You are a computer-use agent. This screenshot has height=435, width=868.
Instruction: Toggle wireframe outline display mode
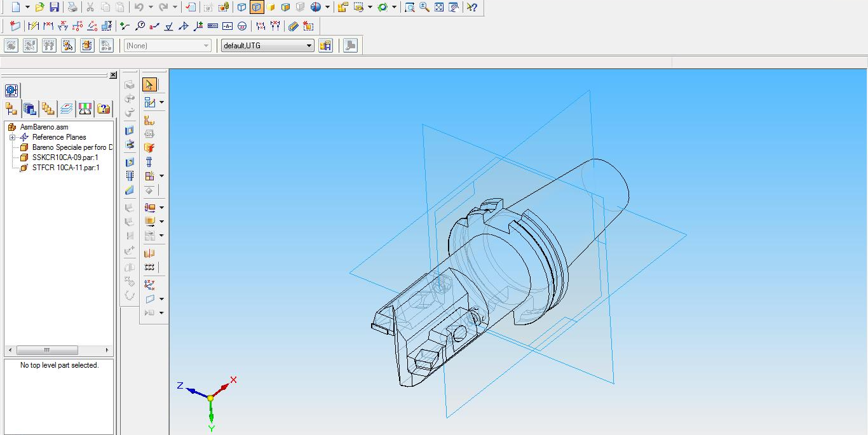point(242,7)
